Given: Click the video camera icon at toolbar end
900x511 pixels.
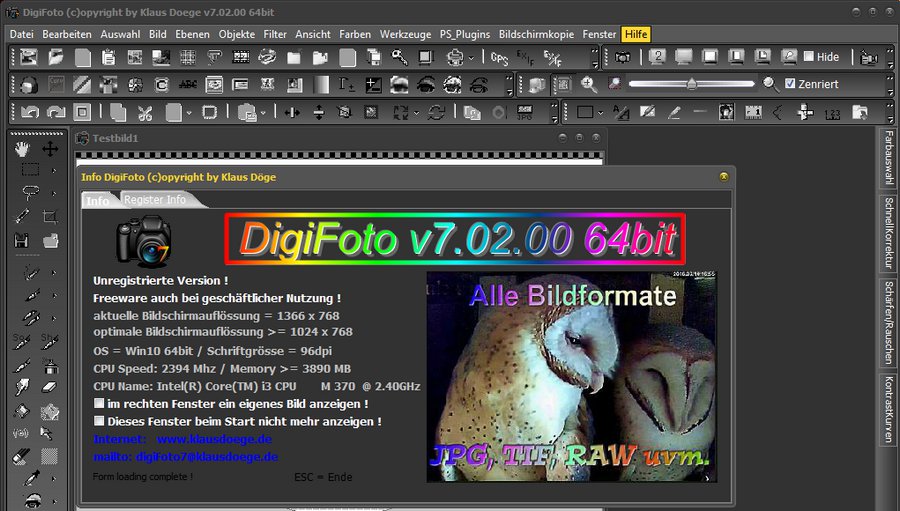Looking at the screenshot, I should [870, 57].
